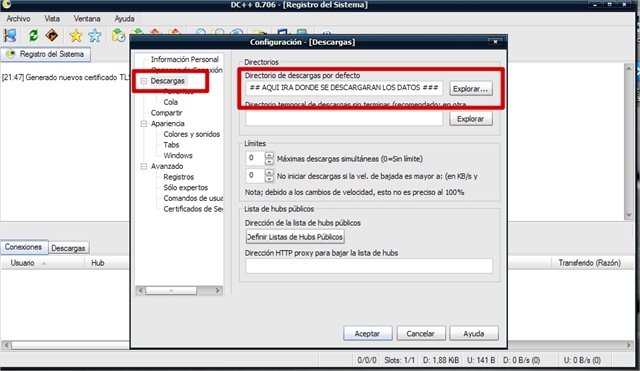Click the D: 1,88 KiB status entry
Image resolution: width=640 pixels, height=371 pixels.
(x=440, y=360)
